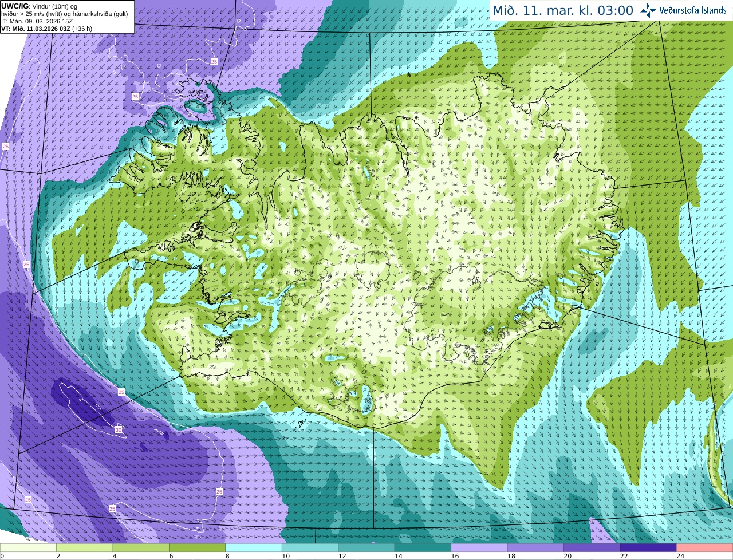Click the Veðurstofa Íslands name text

(693, 10)
